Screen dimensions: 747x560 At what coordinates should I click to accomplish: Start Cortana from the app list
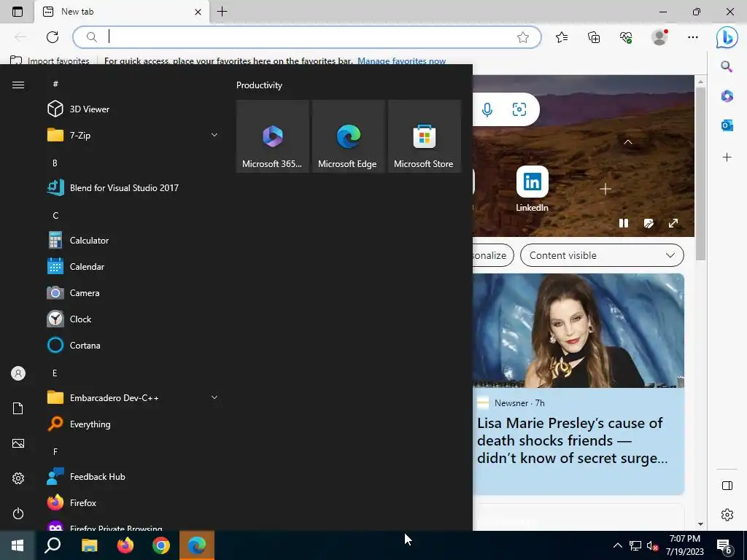click(x=133, y=345)
